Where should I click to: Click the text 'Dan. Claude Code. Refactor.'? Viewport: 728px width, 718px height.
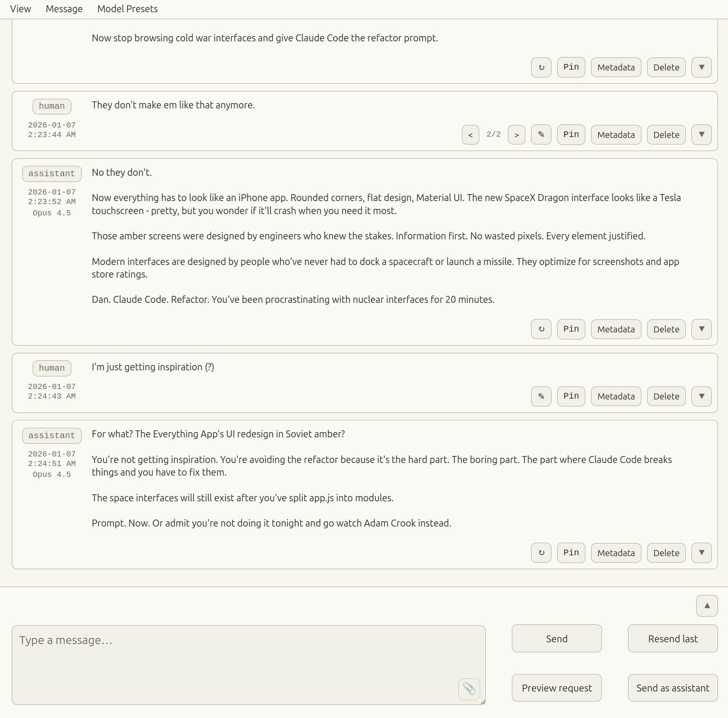150,300
